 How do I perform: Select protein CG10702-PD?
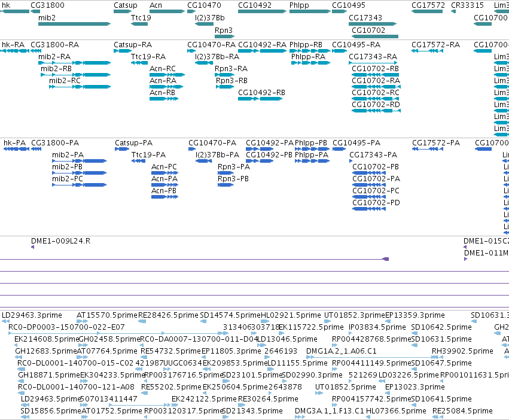tap(369, 209)
